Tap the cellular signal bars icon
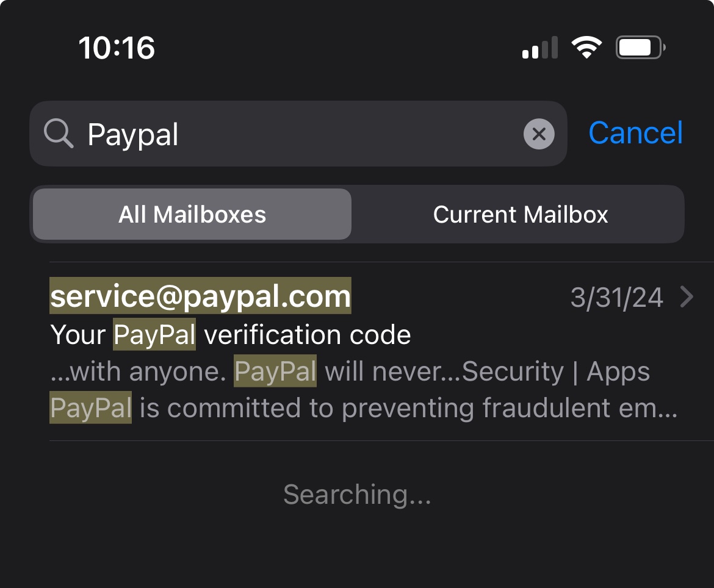 point(540,48)
